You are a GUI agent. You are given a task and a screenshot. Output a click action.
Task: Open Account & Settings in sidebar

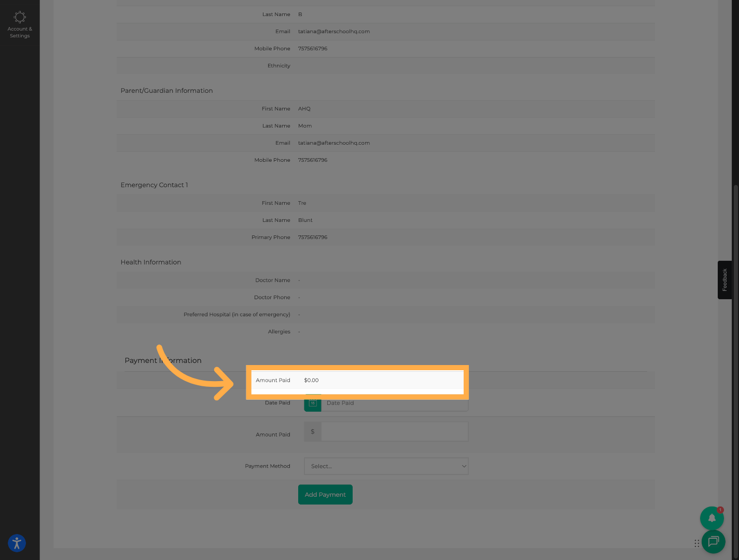(20, 24)
